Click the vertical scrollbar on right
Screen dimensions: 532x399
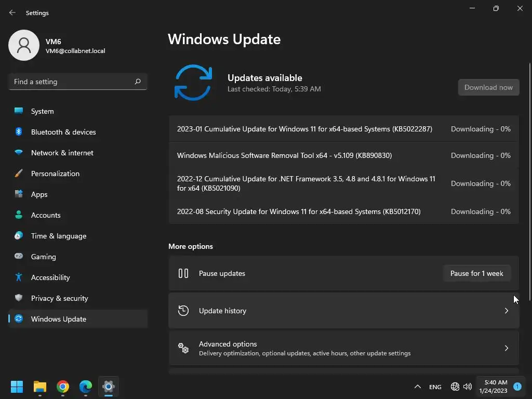point(529,181)
